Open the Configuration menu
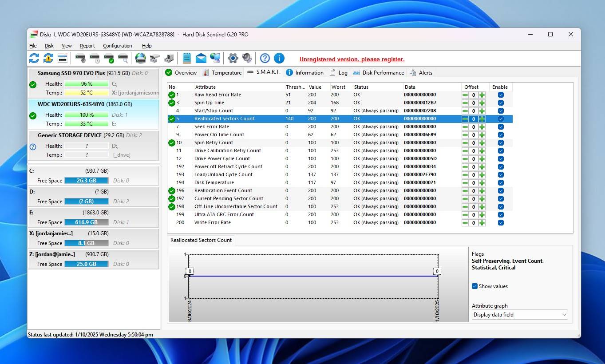The image size is (605, 364). coord(117,46)
